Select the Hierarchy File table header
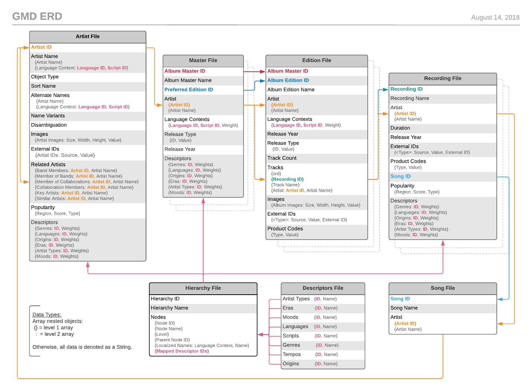 pos(203,288)
